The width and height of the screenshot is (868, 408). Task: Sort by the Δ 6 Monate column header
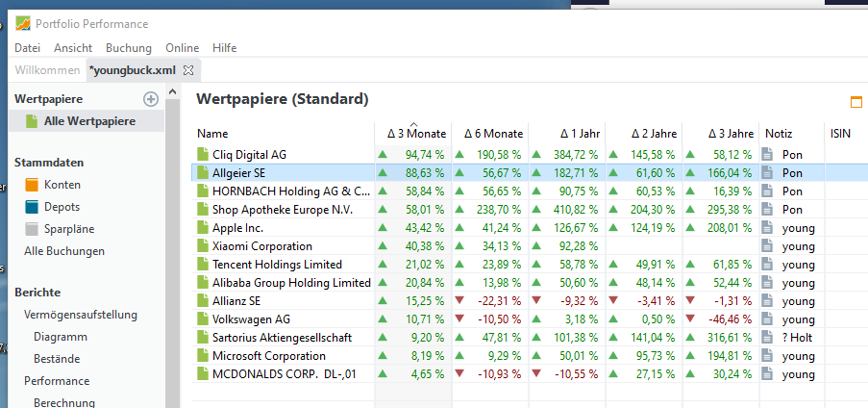490,134
